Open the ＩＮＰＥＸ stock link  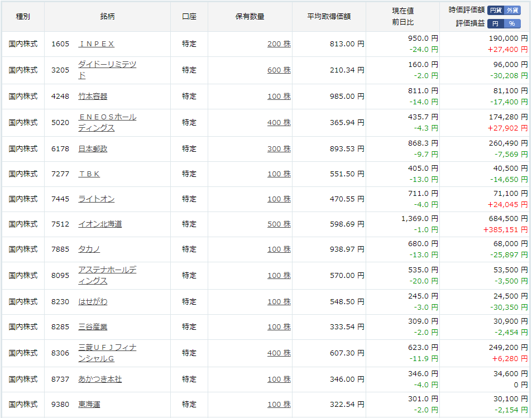point(97,44)
